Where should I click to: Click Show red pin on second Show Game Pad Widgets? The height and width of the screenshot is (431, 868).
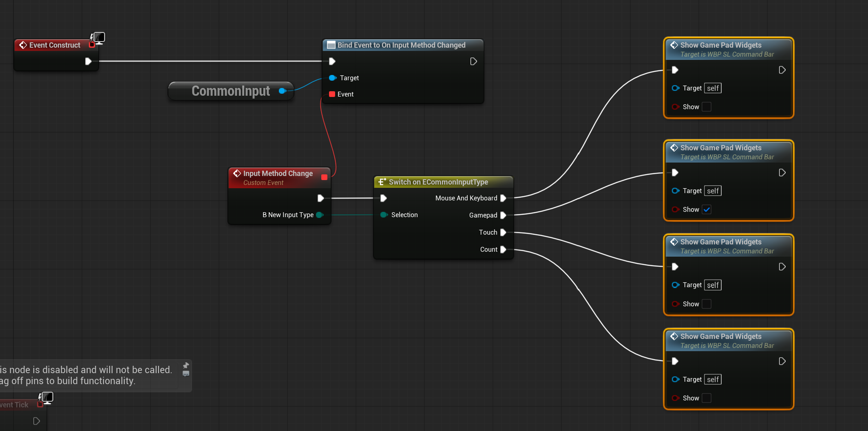(x=676, y=209)
